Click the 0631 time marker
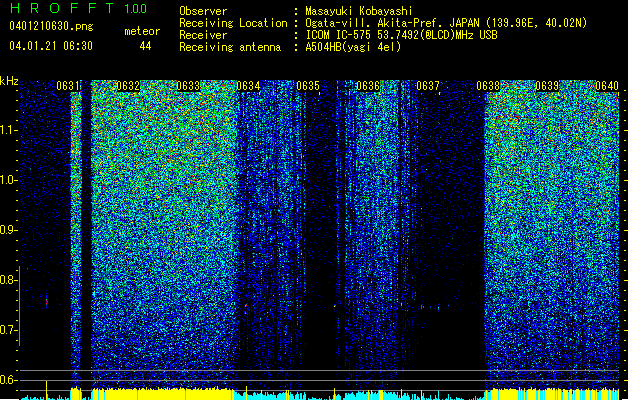Image resolution: width=629 pixels, height=400 pixels. pos(68,86)
